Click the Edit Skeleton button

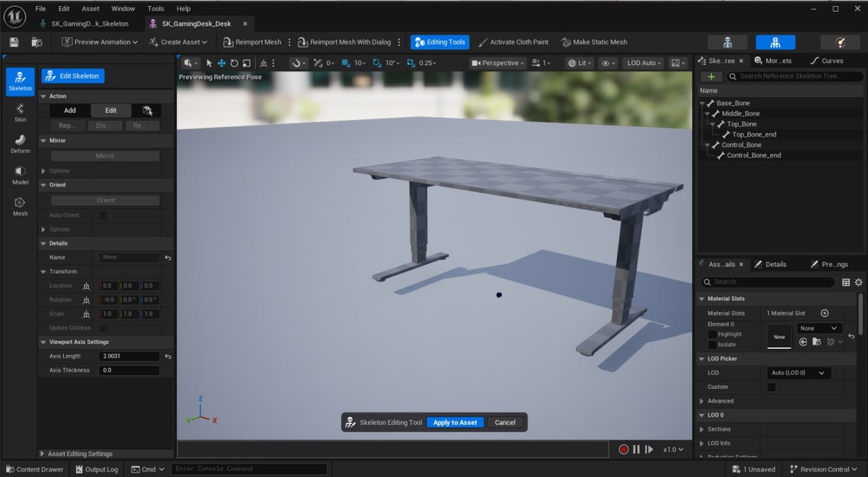(73, 76)
